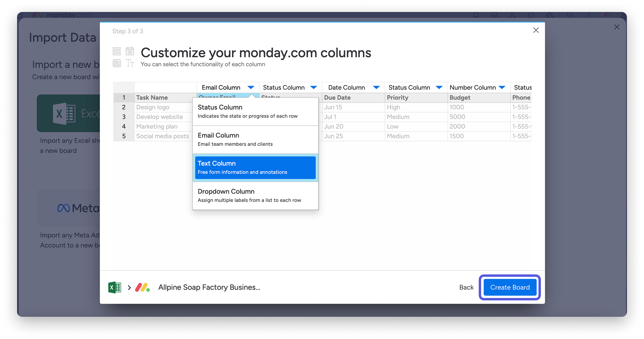Image resolution: width=644 pixels, height=339 pixels.
Task: Close the Import Data panel behind
Action: coord(616,27)
